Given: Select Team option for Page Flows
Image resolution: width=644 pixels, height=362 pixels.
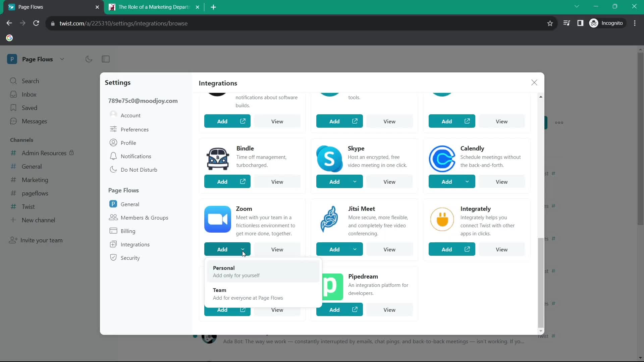Looking at the screenshot, I should [x=248, y=294].
